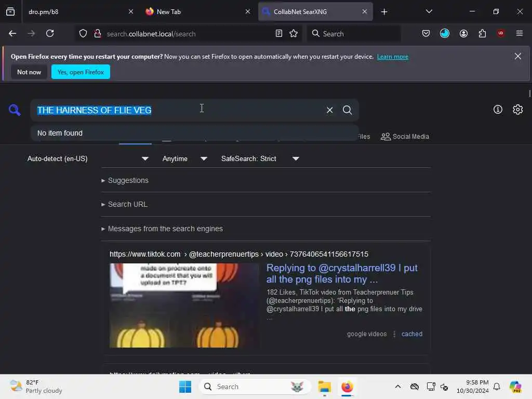
Task: Open the Social Media search category
Action: [405, 137]
